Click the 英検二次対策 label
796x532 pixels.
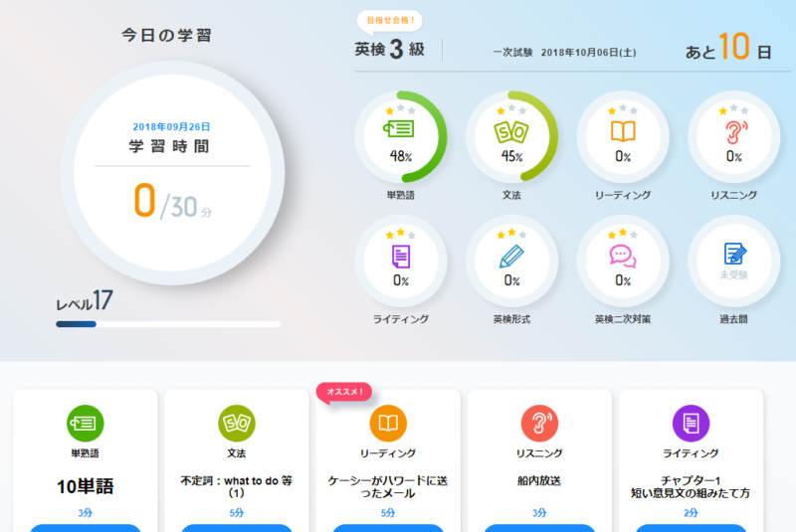(x=623, y=319)
